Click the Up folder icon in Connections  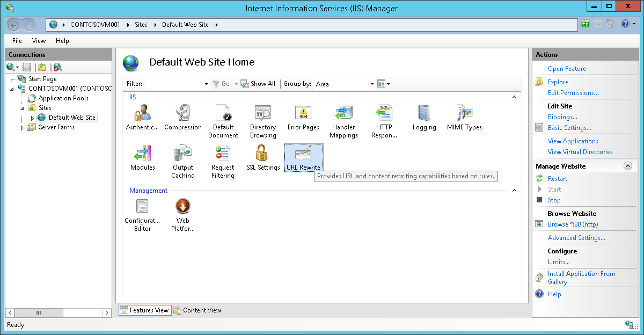[42, 67]
